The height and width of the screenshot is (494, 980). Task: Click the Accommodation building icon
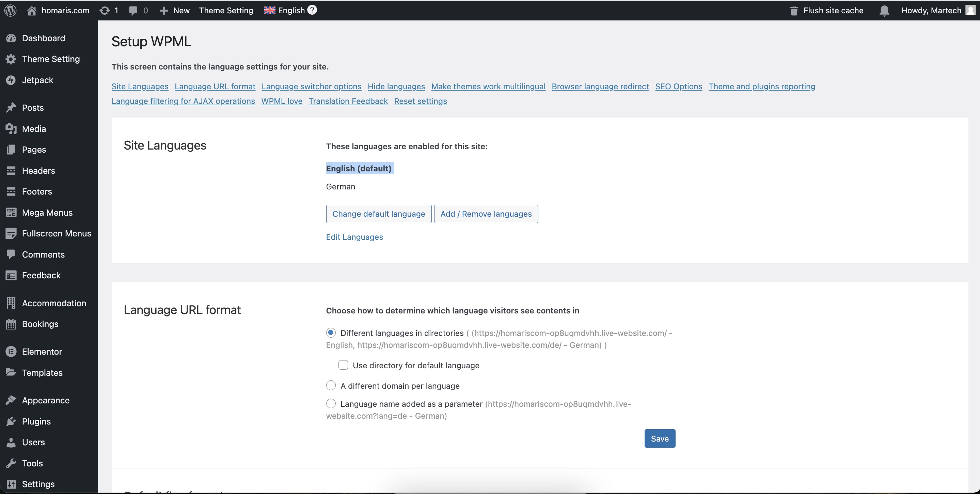coord(11,303)
